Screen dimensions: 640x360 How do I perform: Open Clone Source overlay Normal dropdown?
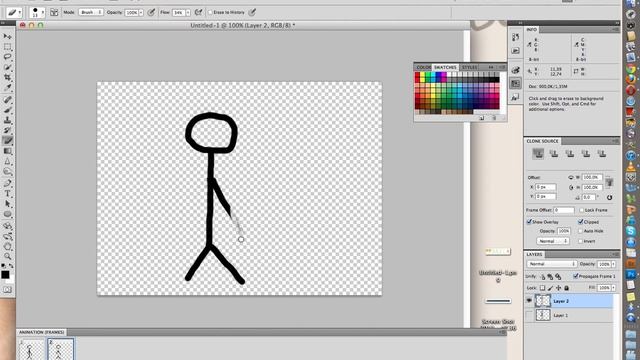[553, 241]
